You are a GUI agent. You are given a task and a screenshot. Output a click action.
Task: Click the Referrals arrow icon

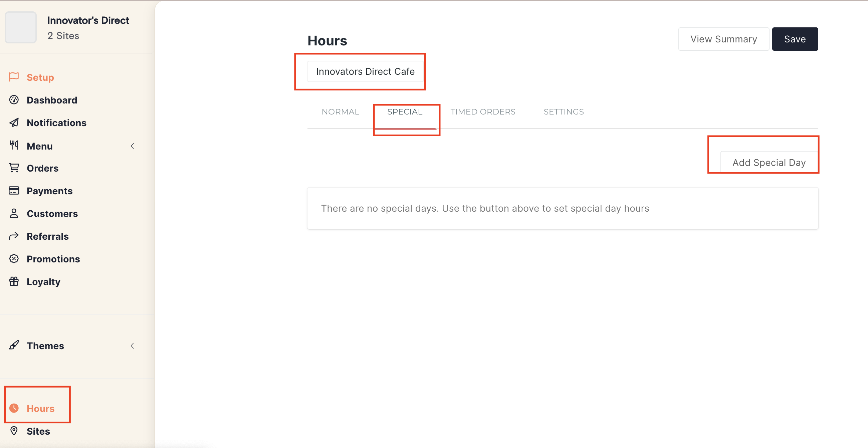tap(14, 236)
